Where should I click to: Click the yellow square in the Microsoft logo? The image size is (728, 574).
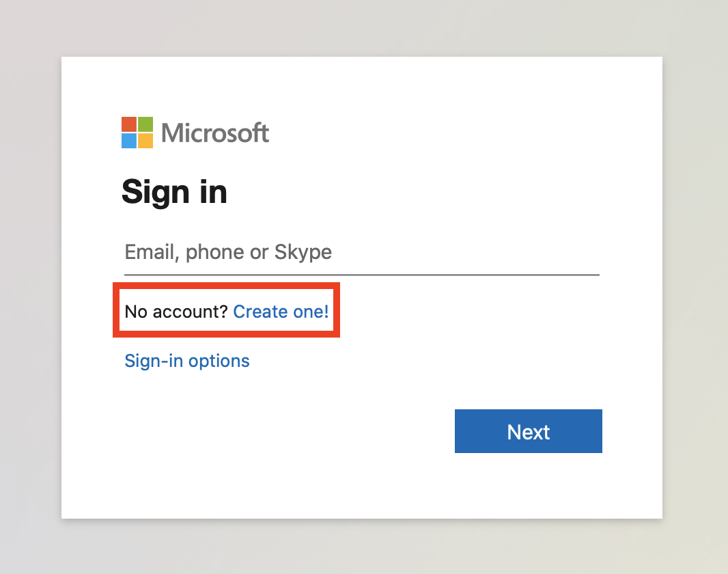(145, 141)
